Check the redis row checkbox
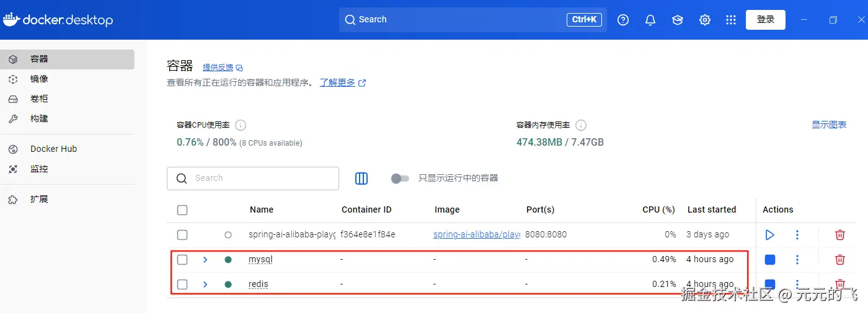This screenshot has width=868, height=313. pos(182,284)
